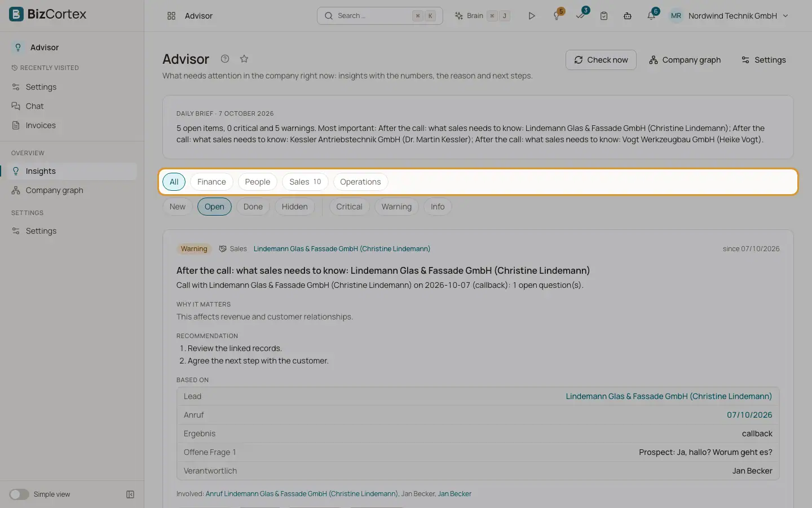The image size is (812, 508).
Task: Click the play icon in the top bar
Action: pos(531,16)
